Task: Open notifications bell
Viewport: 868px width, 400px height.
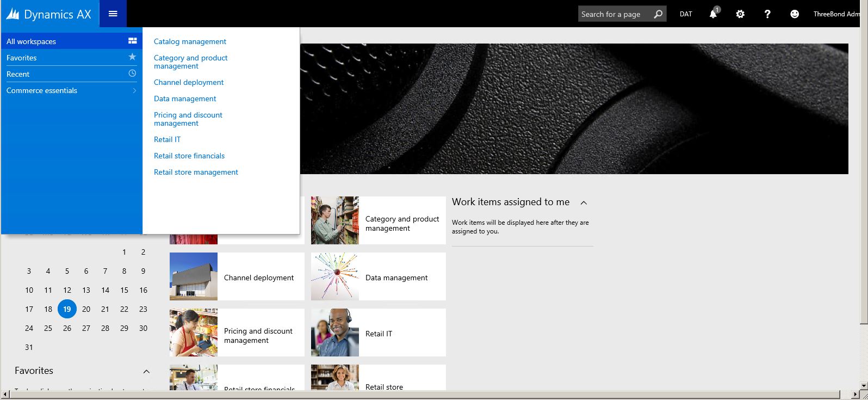Action: point(713,14)
